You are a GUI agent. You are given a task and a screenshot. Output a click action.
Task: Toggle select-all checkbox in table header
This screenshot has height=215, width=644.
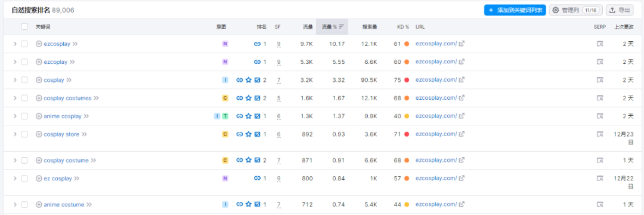[x=24, y=27]
